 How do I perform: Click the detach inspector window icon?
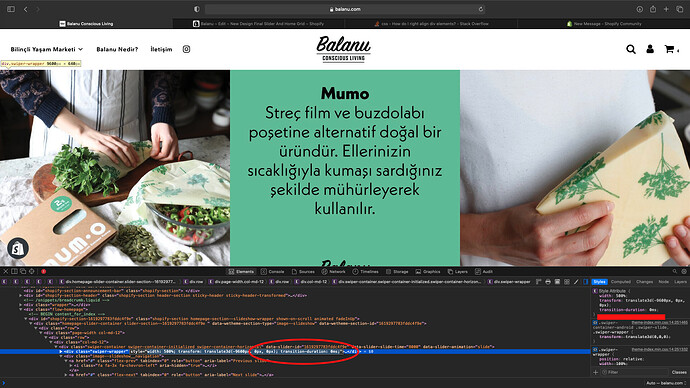pyautogui.click(x=23, y=271)
